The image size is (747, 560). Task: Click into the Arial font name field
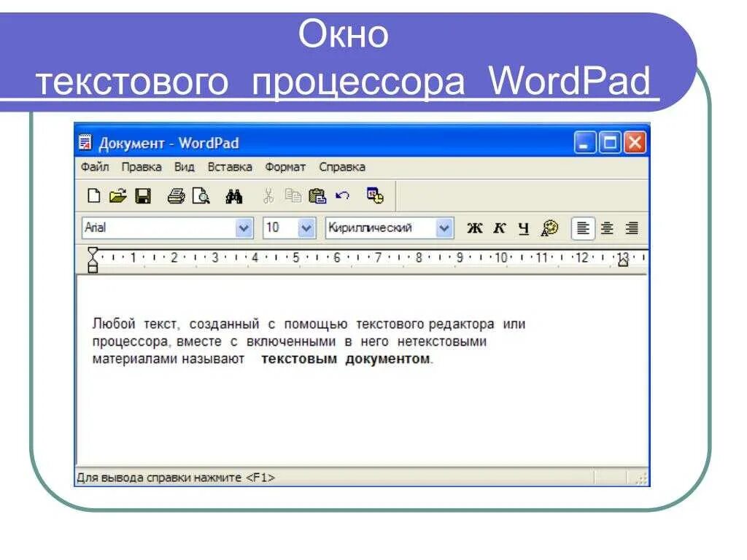(x=159, y=228)
